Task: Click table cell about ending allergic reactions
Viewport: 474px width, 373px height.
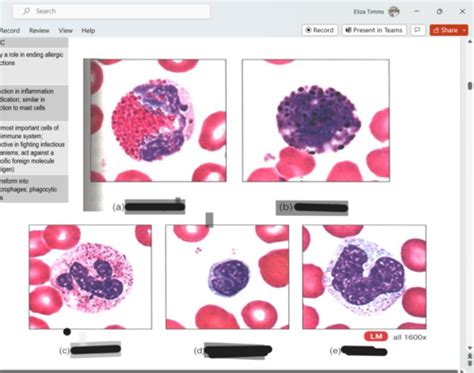Action: click(34, 66)
